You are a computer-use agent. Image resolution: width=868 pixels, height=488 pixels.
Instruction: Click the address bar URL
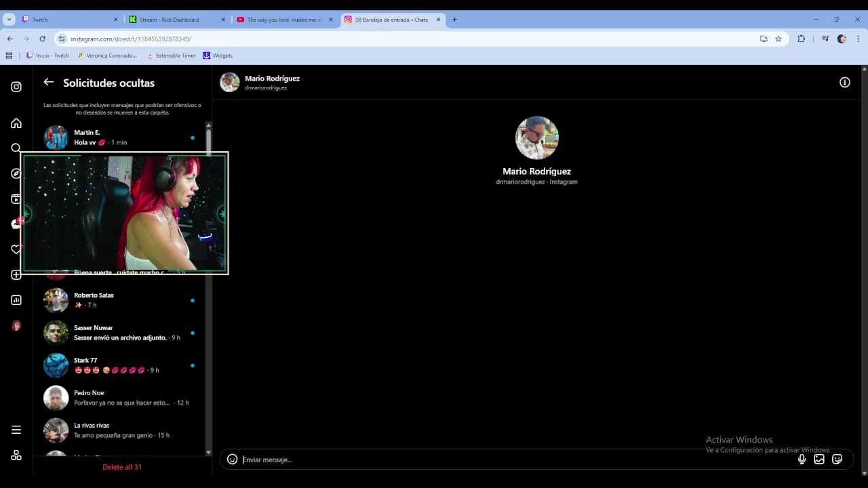click(131, 39)
